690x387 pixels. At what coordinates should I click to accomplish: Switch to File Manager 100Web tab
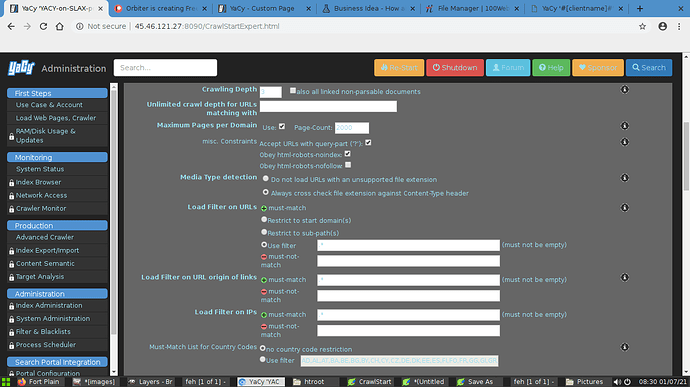473,8
